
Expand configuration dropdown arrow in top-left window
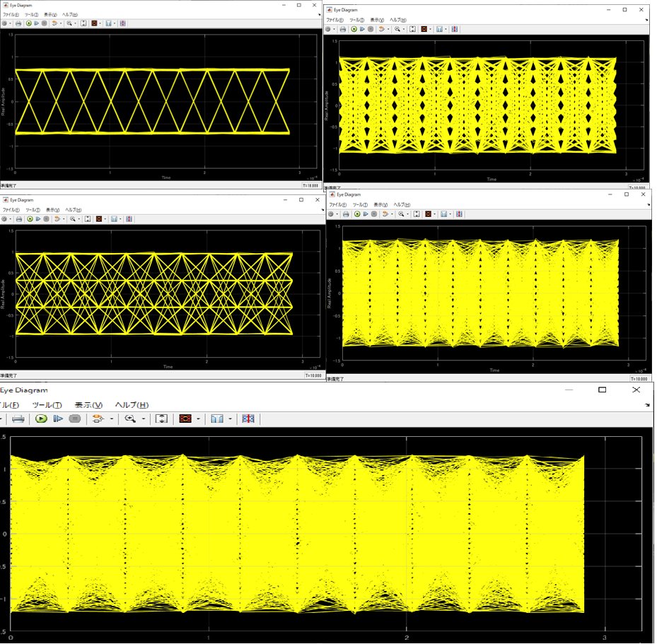tap(10, 23)
